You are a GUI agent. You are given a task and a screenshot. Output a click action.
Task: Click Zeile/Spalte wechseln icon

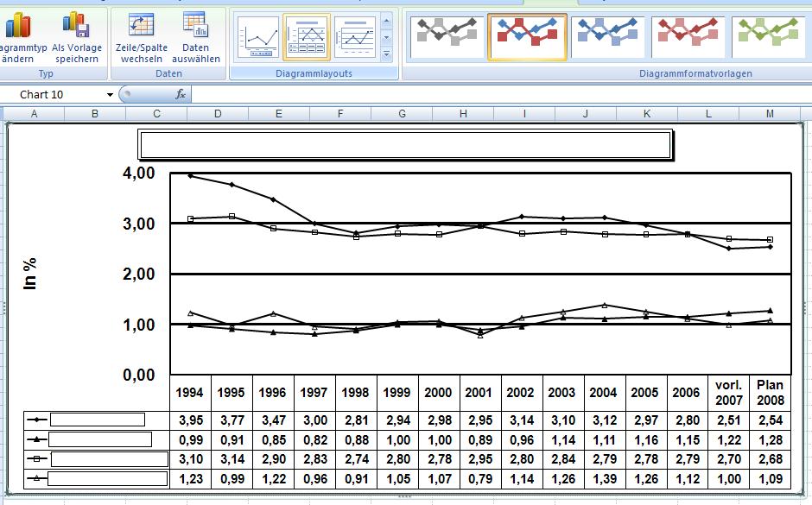141,26
